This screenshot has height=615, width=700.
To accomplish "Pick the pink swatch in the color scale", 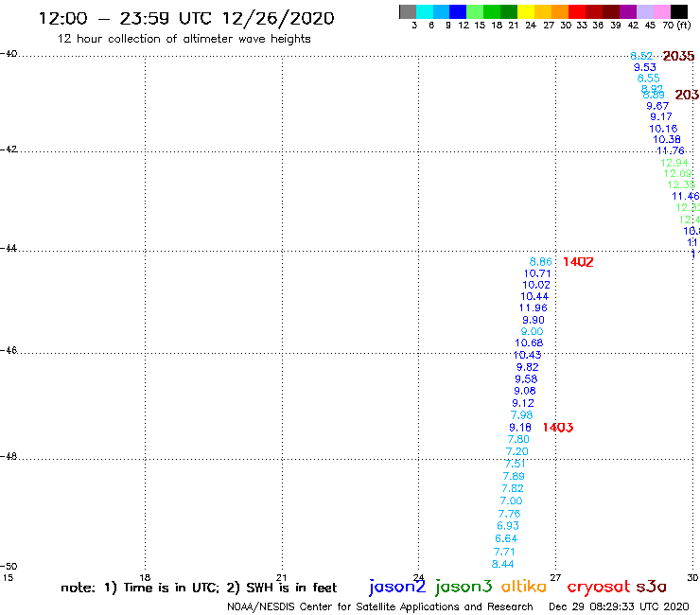I will (662, 11).
